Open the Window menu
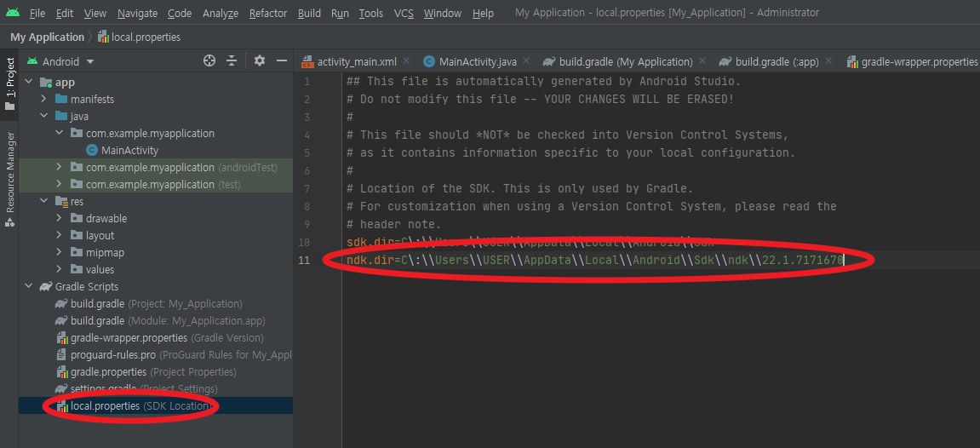 (443, 13)
